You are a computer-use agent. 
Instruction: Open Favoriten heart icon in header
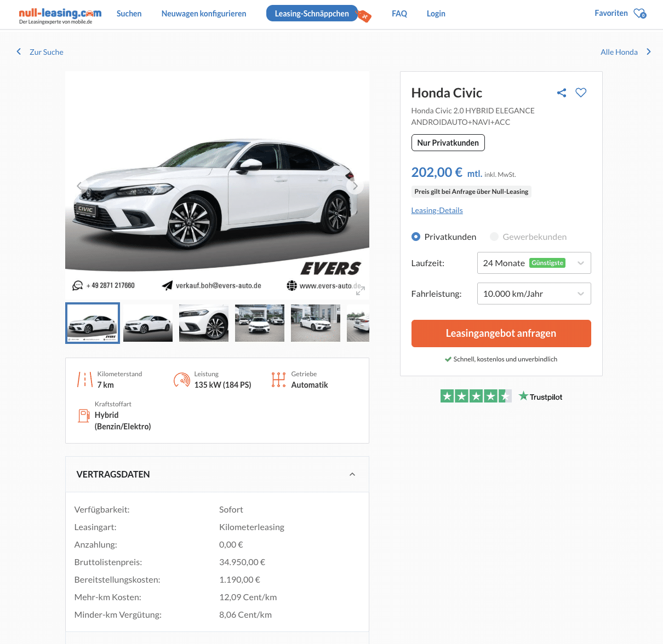click(x=640, y=13)
